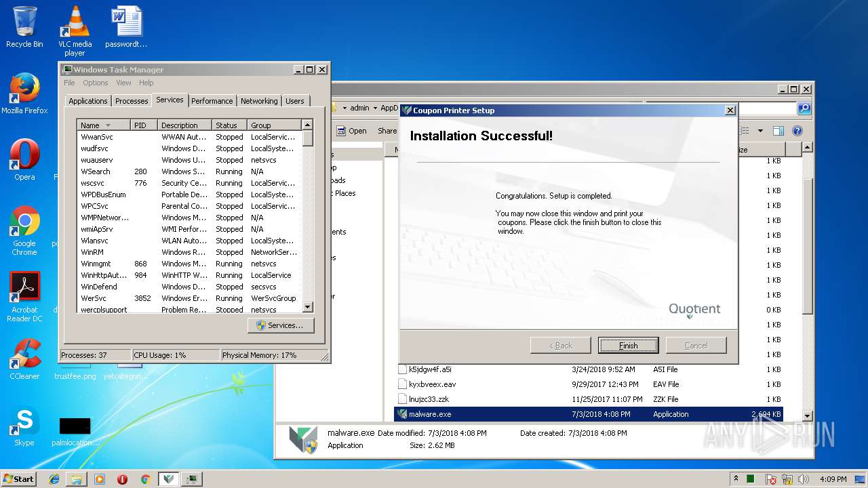
Task: Click the network tray icon
Action: point(788,479)
